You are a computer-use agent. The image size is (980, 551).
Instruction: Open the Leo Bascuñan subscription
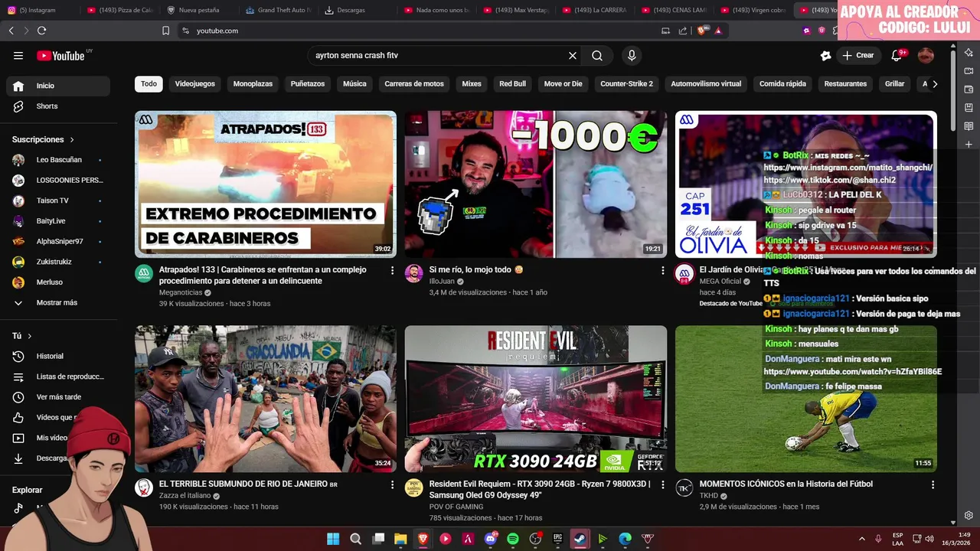click(x=58, y=160)
